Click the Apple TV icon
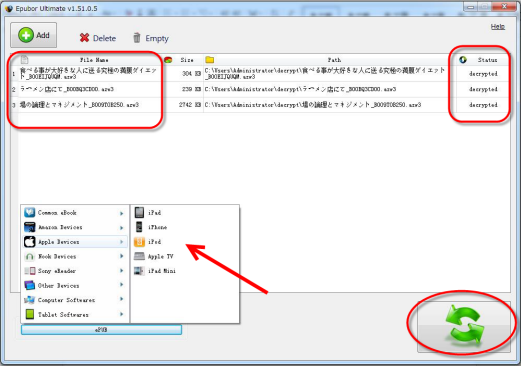Screen dimensions: 521x366 [x=139, y=256]
